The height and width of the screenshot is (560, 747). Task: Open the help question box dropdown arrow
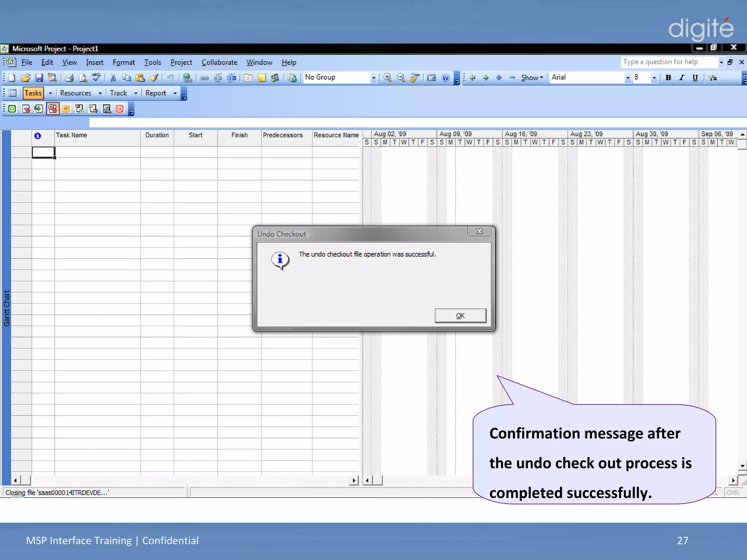coord(721,62)
